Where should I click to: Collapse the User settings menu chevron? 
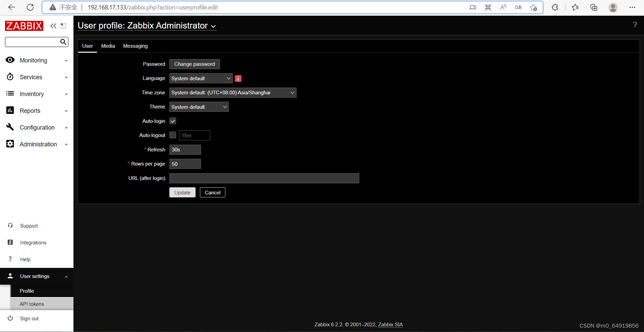[x=66, y=277]
